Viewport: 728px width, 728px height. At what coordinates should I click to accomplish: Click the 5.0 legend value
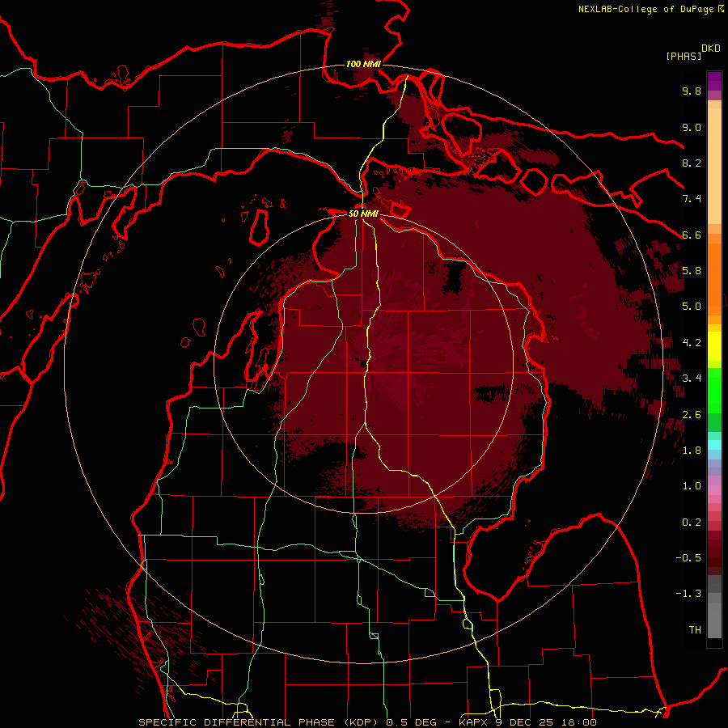coord(692,307)
